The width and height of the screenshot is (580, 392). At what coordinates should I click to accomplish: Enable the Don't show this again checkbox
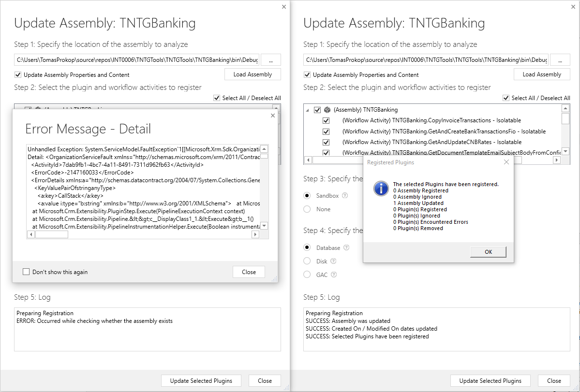coord(26,272)
